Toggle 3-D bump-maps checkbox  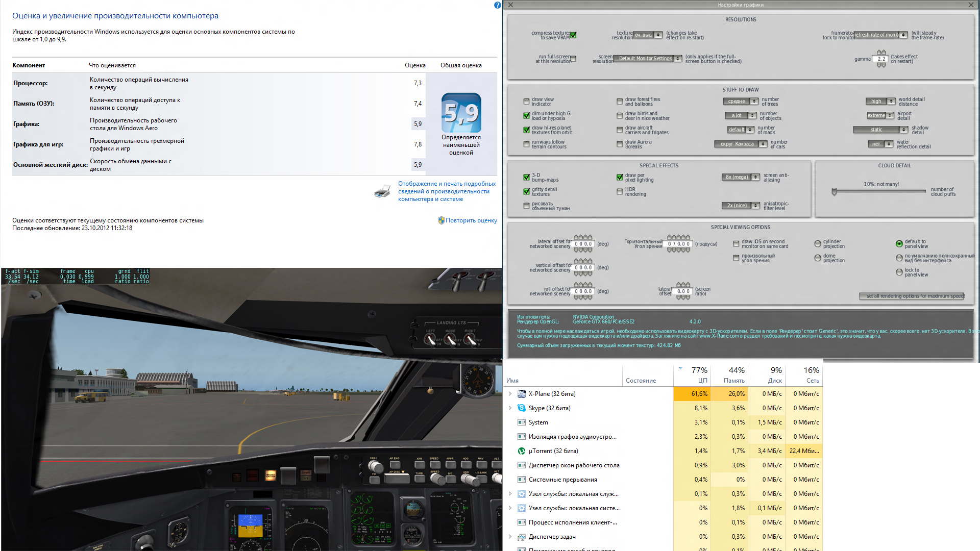coord(526,178)
